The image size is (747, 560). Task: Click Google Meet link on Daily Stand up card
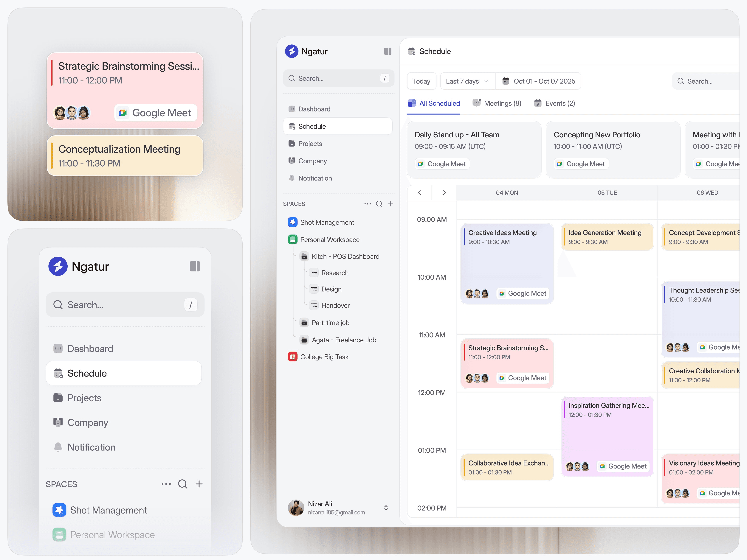point(442,164)
